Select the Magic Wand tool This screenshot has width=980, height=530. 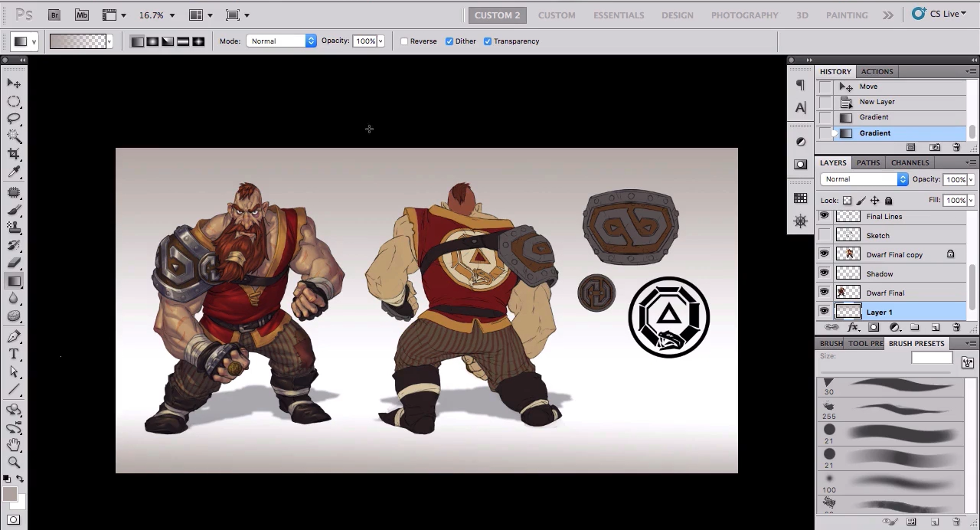tap(14, 136)
